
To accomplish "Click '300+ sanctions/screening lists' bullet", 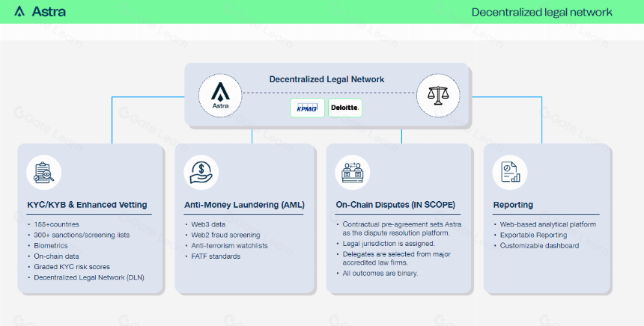I will (82, 235).
